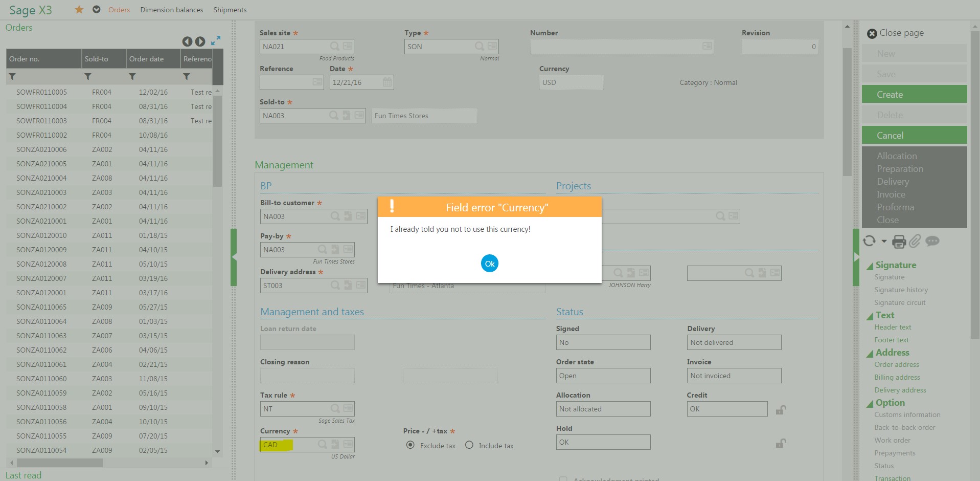Click the Cancel button in the right panel
The image size is (980, 481).
[914, 135]
